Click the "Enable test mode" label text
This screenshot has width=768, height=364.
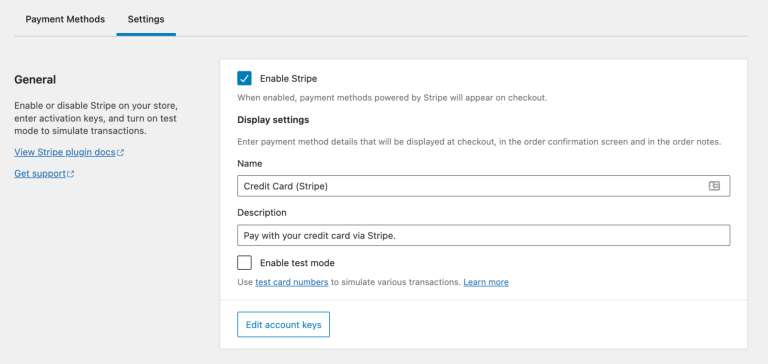pos(297,263)
